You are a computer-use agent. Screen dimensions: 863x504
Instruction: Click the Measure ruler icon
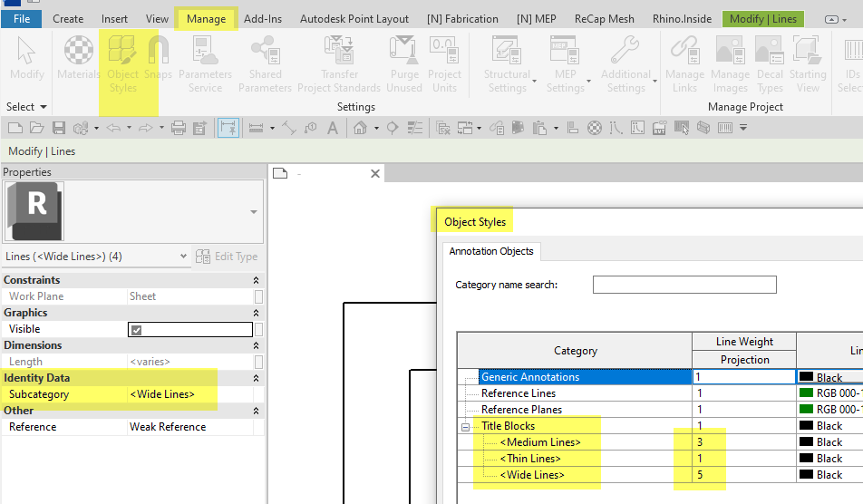(256, 128)
